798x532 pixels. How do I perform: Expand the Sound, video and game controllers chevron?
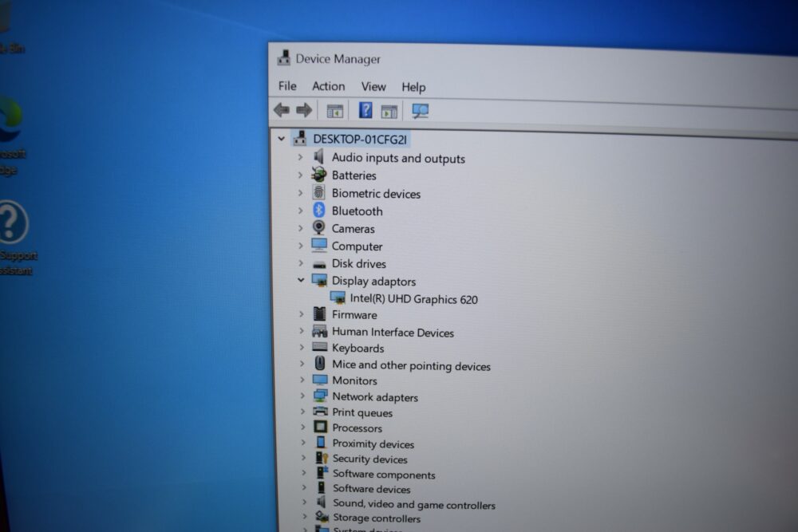tap(304, 502)
